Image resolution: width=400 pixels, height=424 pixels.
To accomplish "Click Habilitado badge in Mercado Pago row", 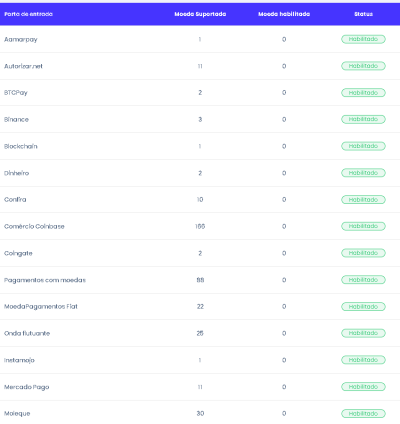I will [x=363, y=387].
